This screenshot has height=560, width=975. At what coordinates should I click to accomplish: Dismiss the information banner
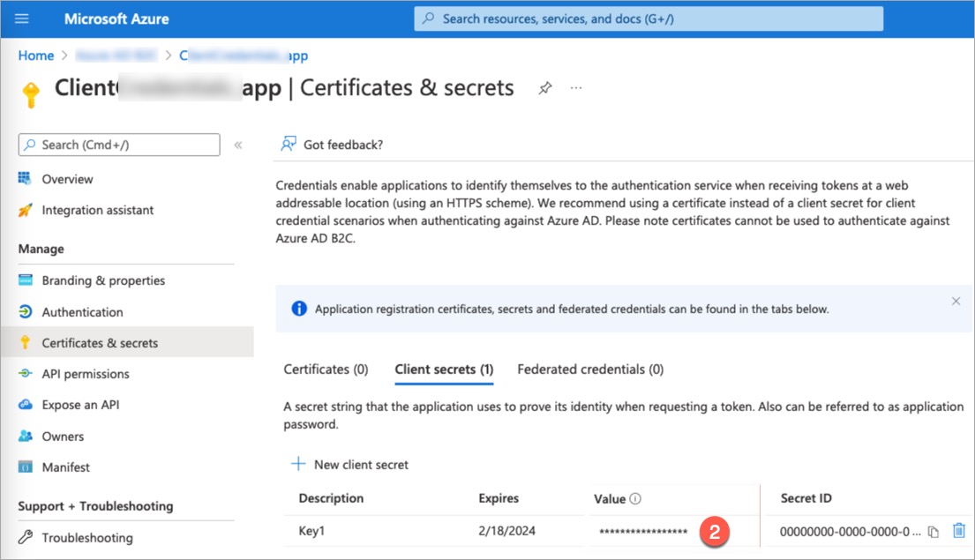[x=956, y=302]
